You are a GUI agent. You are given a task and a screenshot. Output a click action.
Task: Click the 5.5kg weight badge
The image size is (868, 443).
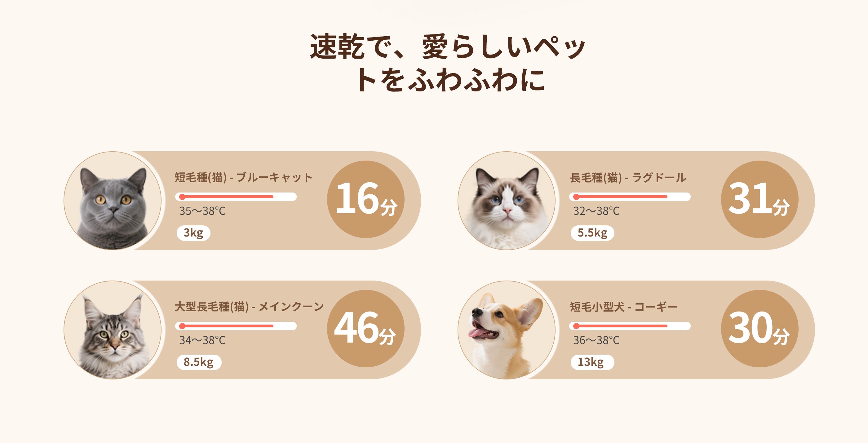[x=592, y=233]
